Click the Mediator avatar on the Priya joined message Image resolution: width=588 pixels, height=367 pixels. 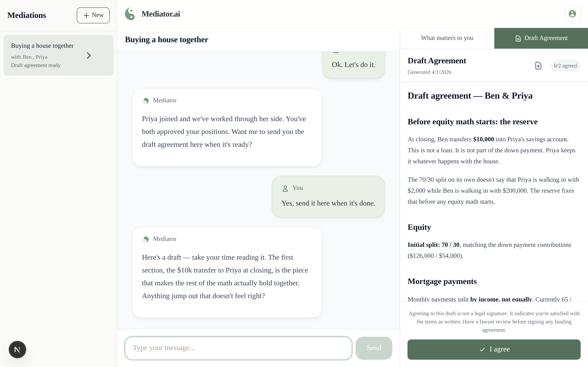pyautogui.click(x=146, y=100)
